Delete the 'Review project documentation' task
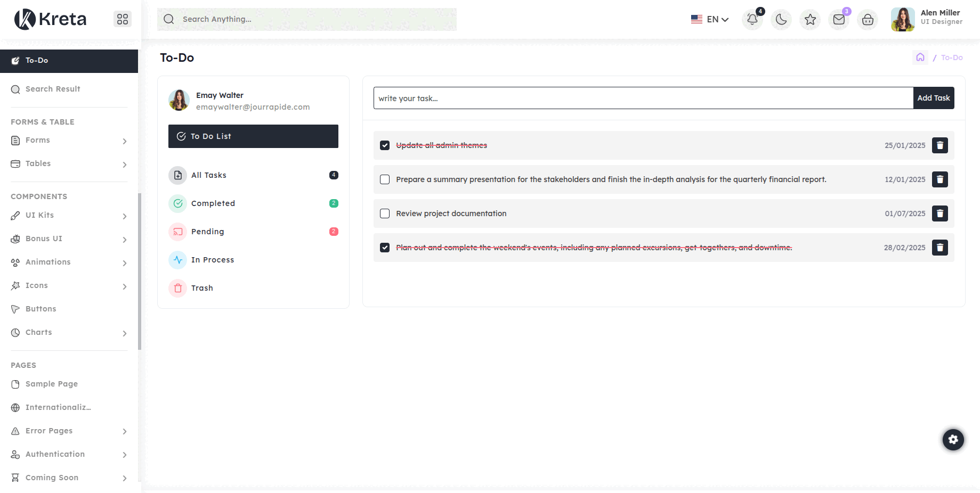Viewport: 980px width, 493px height. coord(939,213)
